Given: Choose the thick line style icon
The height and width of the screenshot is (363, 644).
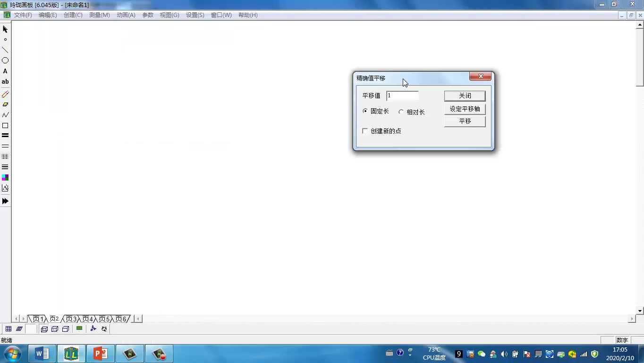Looking at the screenshot, I should pos(5,136).
